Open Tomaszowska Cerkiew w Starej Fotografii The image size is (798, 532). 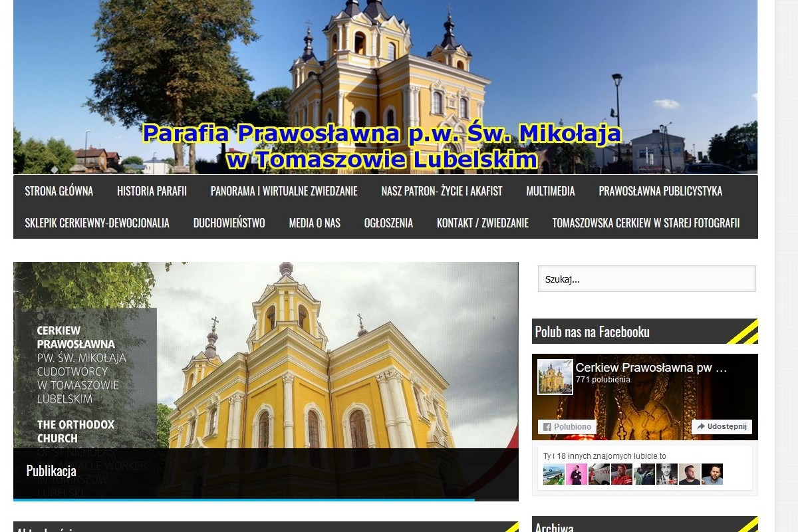pos(646,223)
